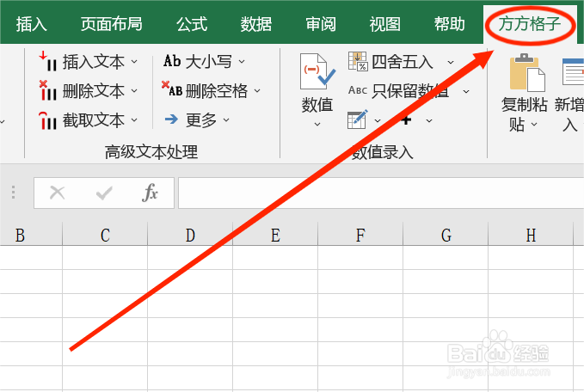This screenshot has height=392, width=584.
Task: Click the 高级文本处理 group label
Action: [151, 152]
